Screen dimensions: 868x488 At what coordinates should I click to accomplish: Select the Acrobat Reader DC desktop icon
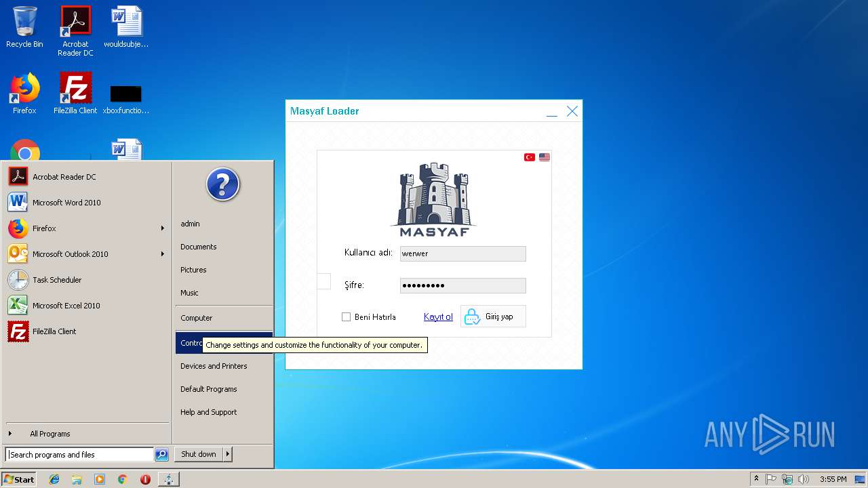75,30
